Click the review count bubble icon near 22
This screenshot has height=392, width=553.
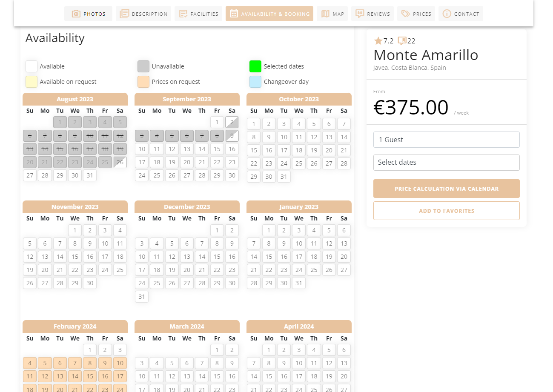tap(402, 41)
